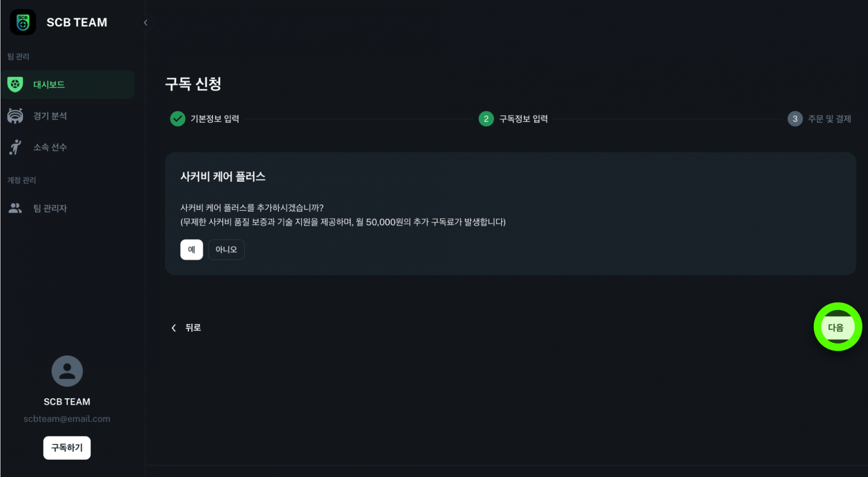
Task: Open the 대시보드 menu item
Action: pyautogui.click(x=67, y=85)
